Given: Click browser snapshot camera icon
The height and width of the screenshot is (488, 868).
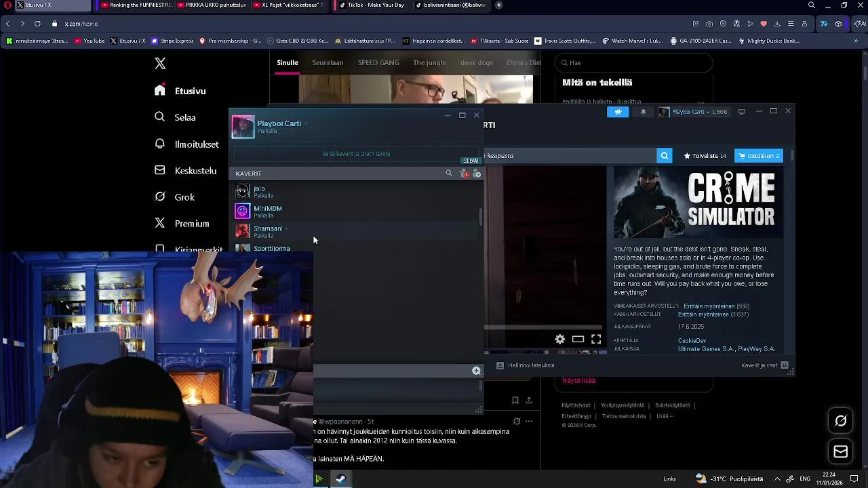Looking at the screenshot, I should pos(709,24).
